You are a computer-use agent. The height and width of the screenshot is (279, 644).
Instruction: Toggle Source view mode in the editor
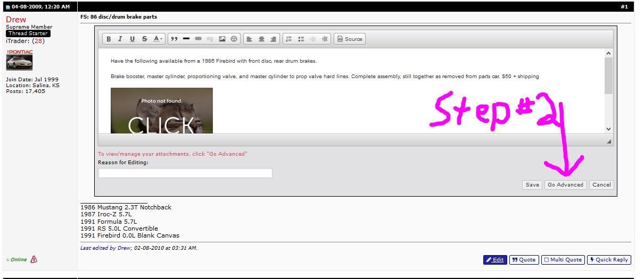coord(350,39)
